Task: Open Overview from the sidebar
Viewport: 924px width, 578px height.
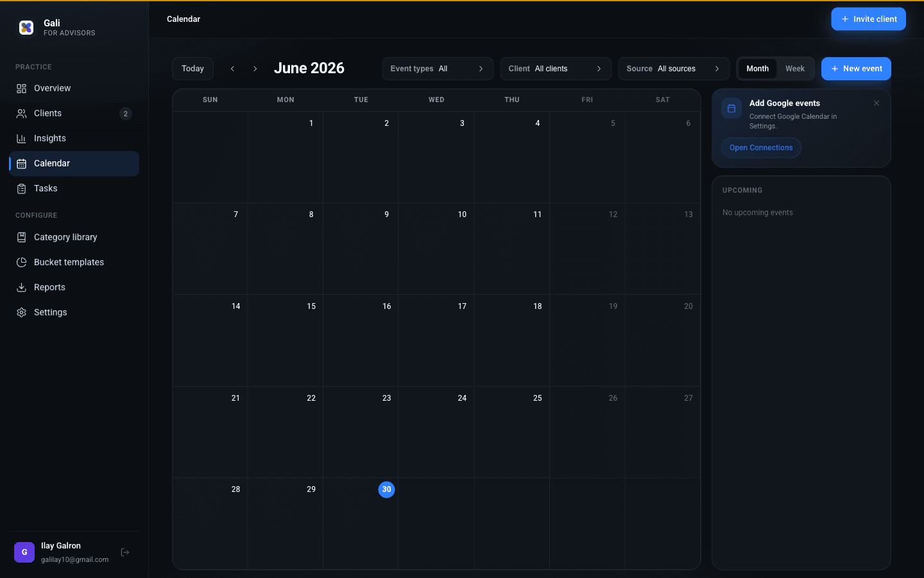Action: [x=74, y=88]
